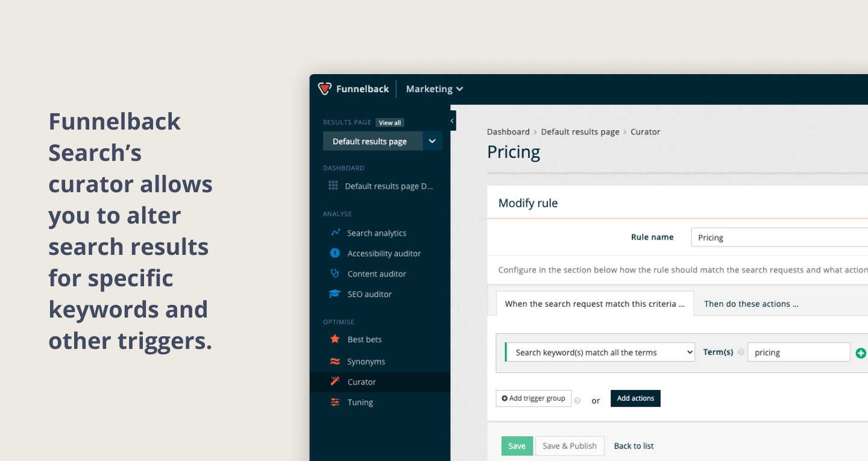Open the Accessibility auditor
This screenshot has height=461, width=868.
[x=376, y=254]
